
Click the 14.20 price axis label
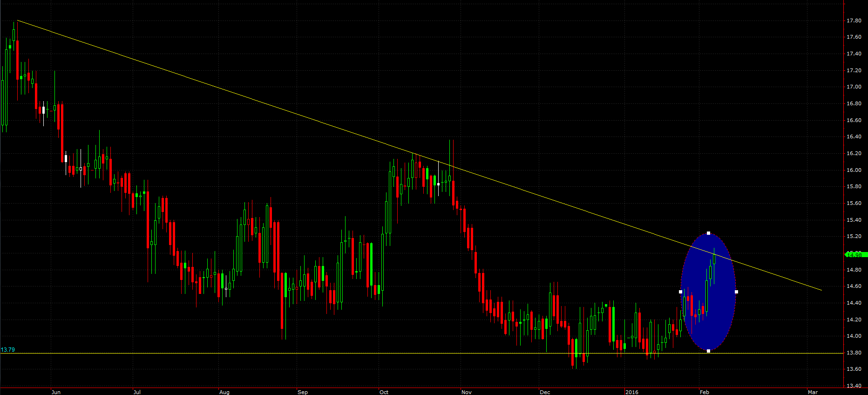pyautogui.click(x=854, y=320)
